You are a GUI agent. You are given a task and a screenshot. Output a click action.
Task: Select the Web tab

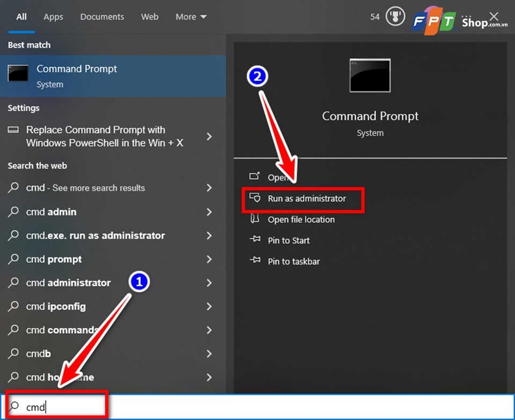click(150, 17)
